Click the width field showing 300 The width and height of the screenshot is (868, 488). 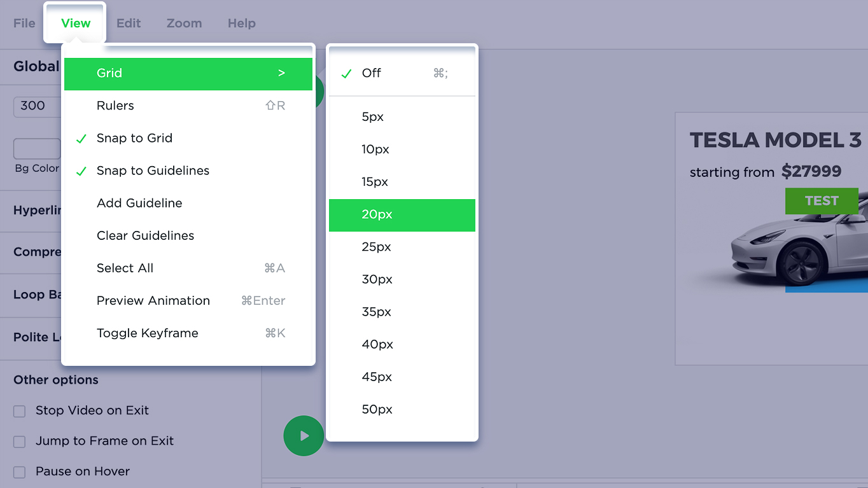pyautogui.click(x=38, y=107)
